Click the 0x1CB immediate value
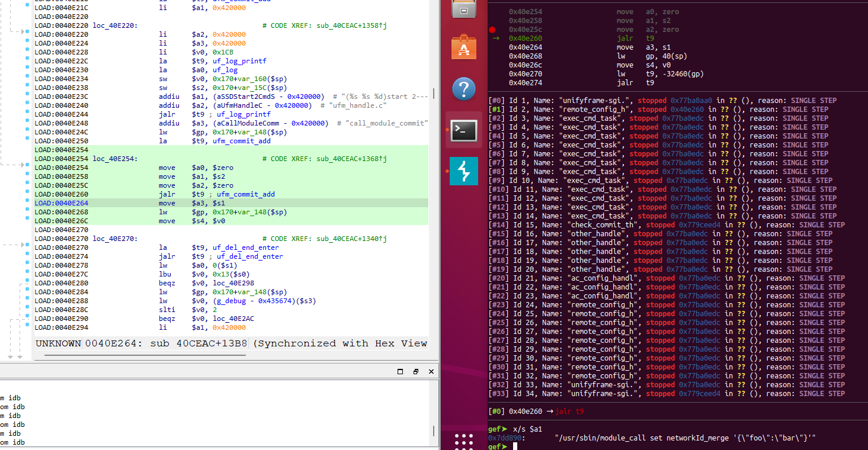868x450 pixels. point(223,52)
